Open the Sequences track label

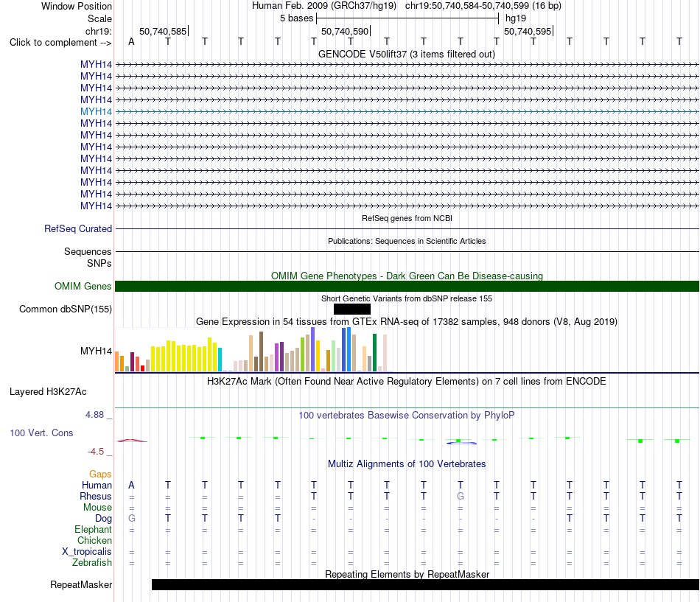coord(88,251)
